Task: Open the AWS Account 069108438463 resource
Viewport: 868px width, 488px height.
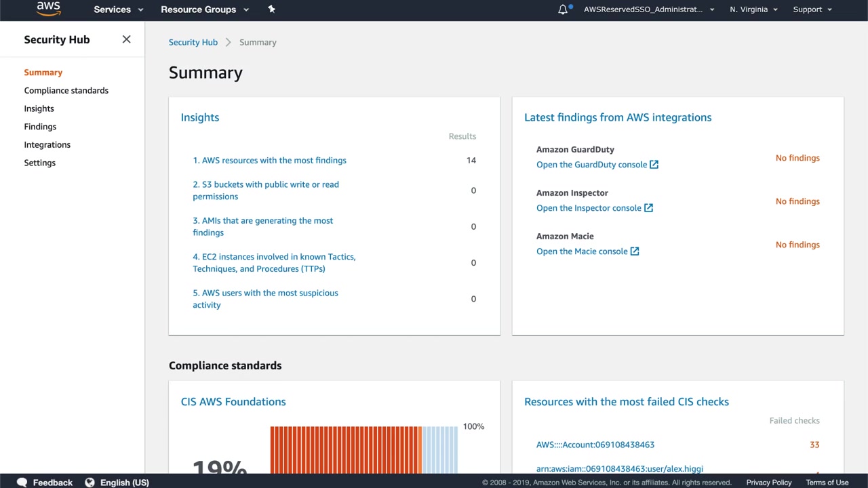Action: pyautogui.click(x=595, y=445)
